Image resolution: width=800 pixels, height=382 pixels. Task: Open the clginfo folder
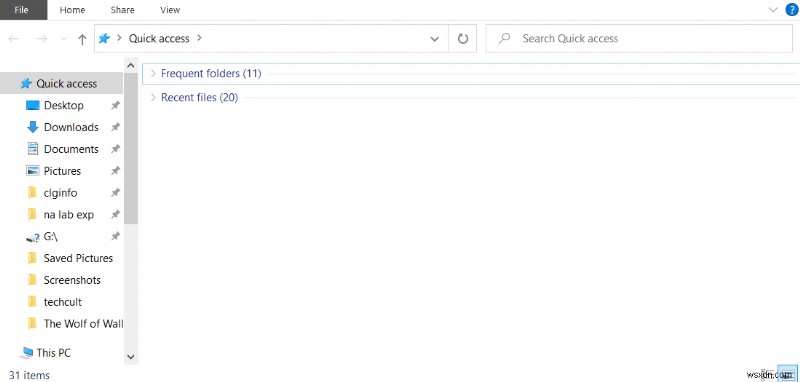point(61,193)
